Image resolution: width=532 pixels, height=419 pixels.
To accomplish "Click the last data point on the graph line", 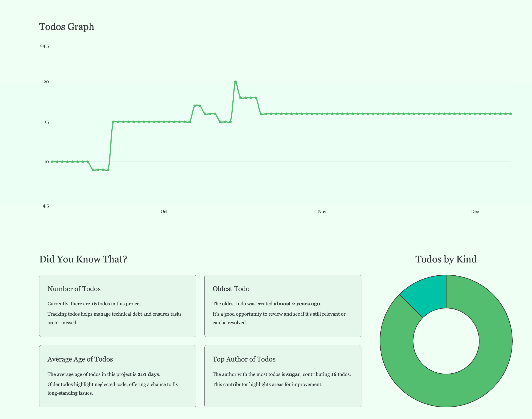I will coord(510,114).
